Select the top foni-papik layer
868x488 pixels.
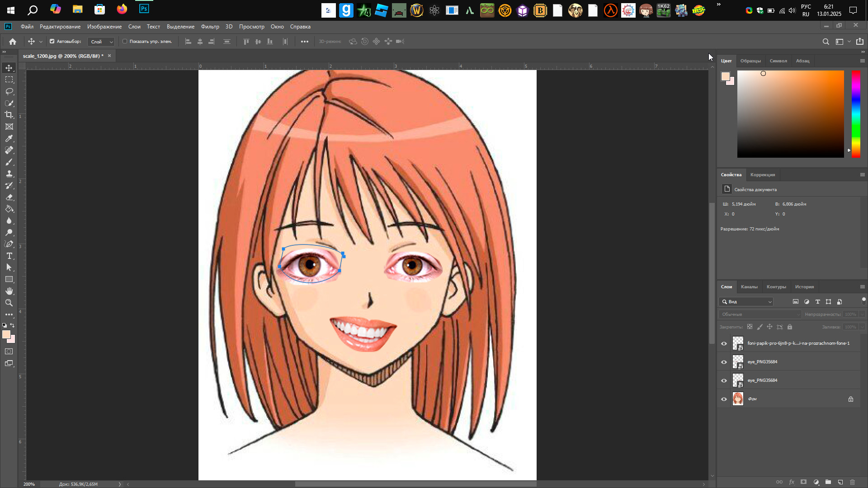[798, 343]
